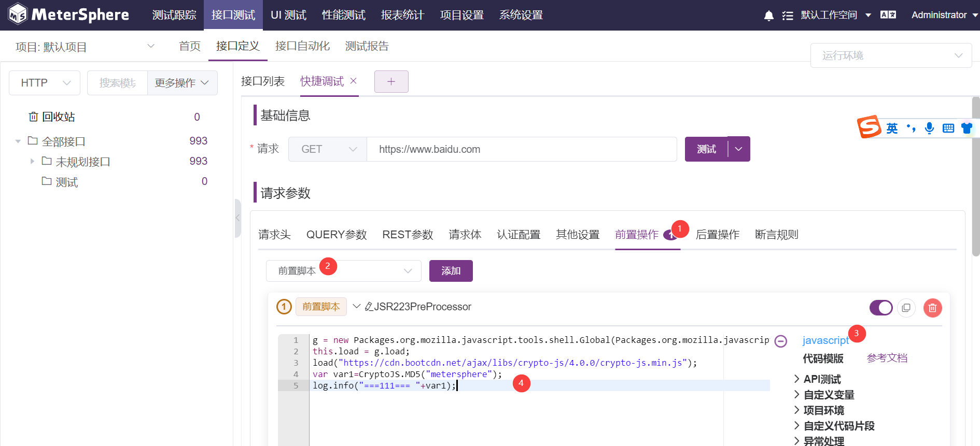Click the 添加 button
Image resolution: width=980 pixels, height=446 pixels.
[451, 271]
